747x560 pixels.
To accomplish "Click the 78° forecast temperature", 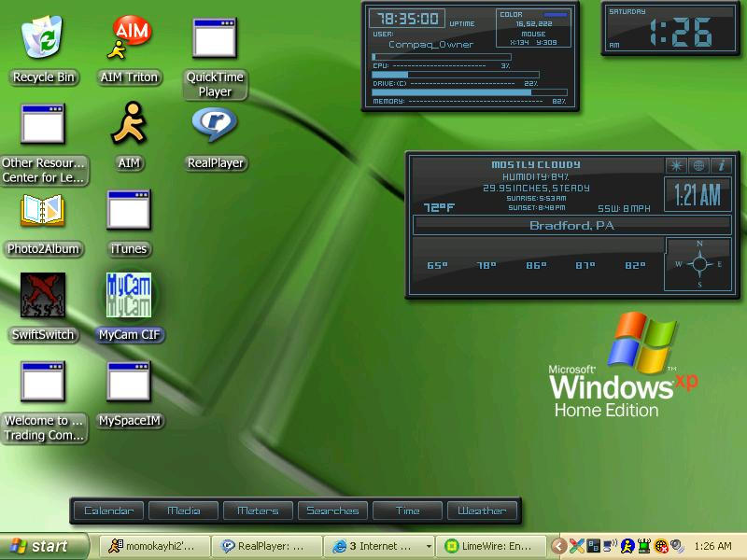I will point(486,265).
